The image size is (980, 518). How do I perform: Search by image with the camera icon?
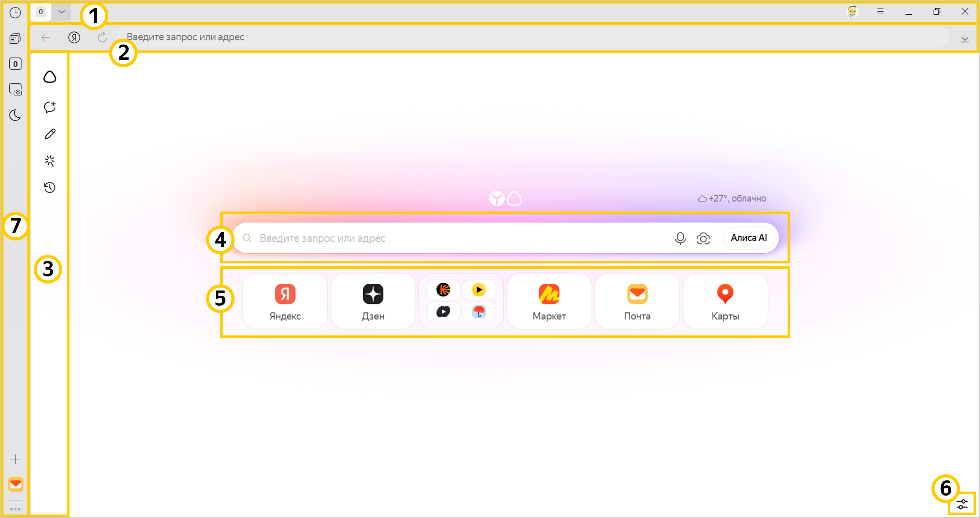pyautogui.click(x=703, y=238)
